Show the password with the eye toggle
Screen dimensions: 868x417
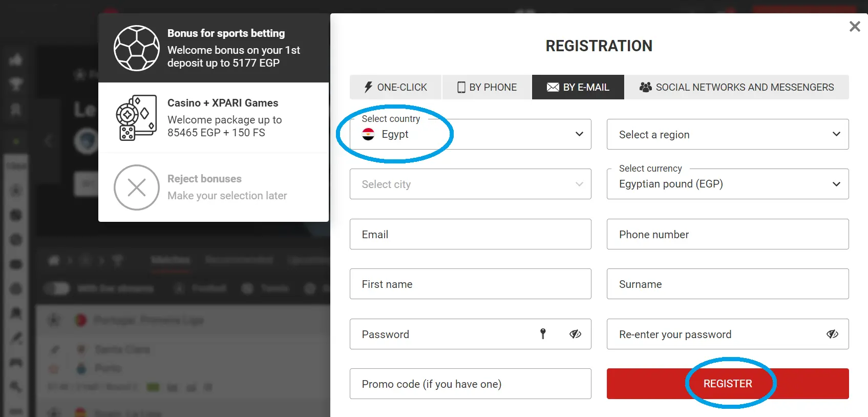click(575, 334)
